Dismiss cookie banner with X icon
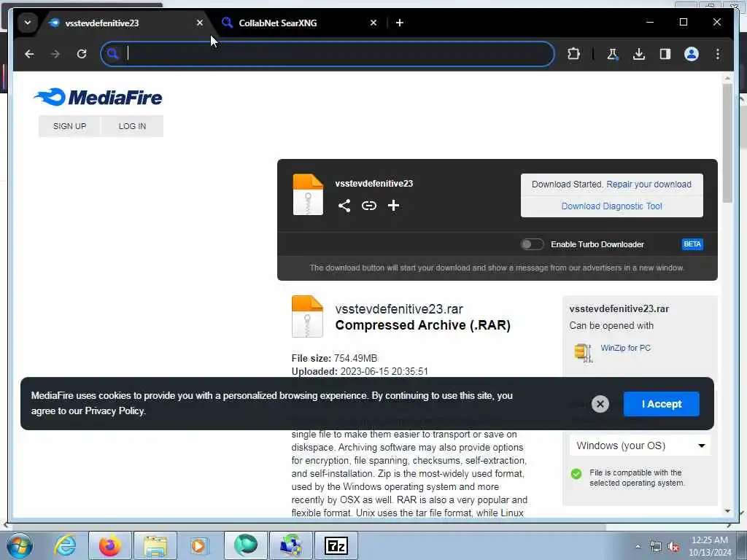This screenshot has width=747, height=560. (600, 404)
